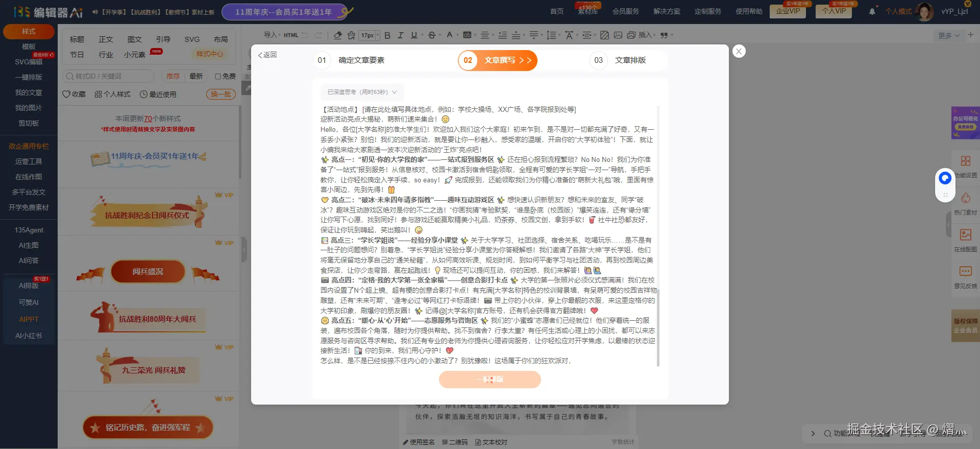
Task: Click the text alignment icon
Action: [484, 35]
